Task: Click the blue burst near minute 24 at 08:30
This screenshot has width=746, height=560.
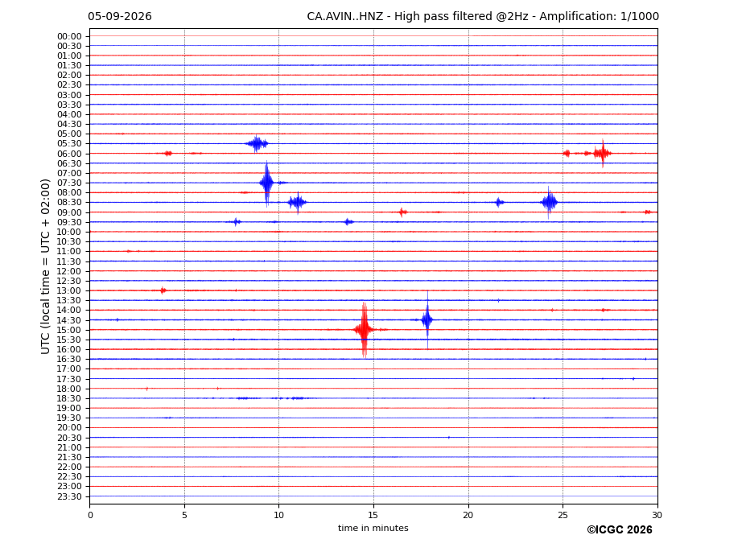Action: click(549, 202)
